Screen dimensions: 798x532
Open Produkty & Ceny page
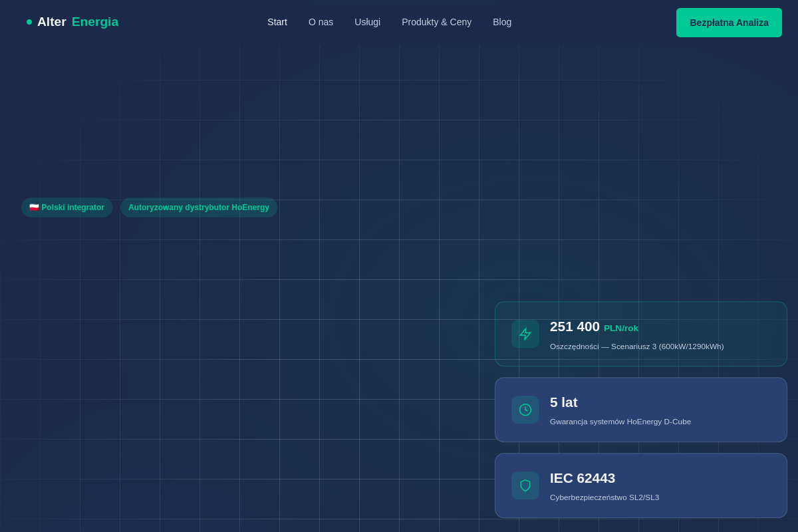[x=436, y=22]
